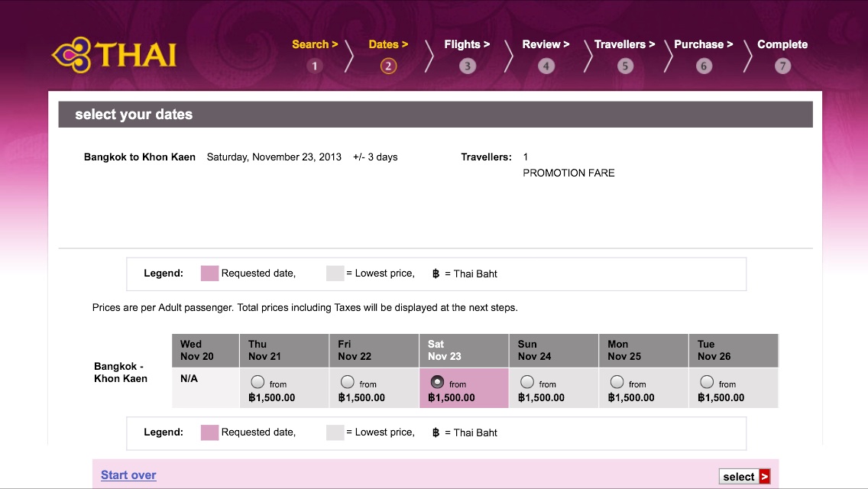Click step 4 circle under Review
Image resolution: width=868 pixels, height=489 pixels.
pyautogui.click(x=546, y=66)
